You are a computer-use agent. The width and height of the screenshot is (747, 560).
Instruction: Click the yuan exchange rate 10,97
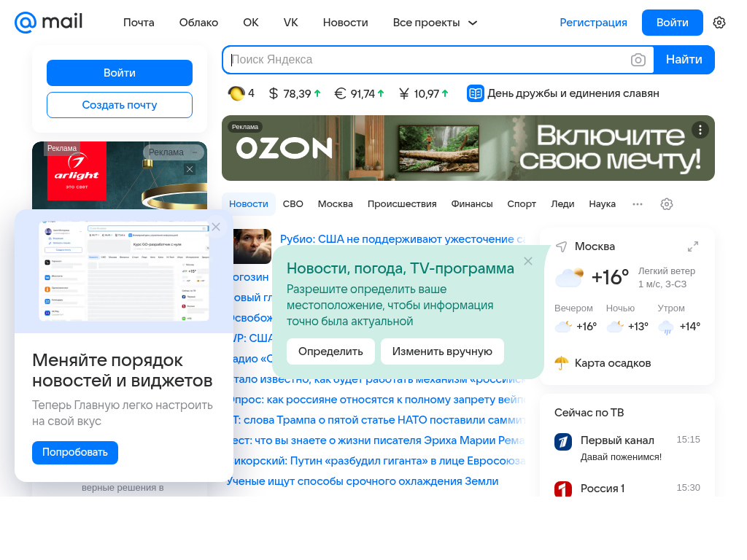pos(424,93)
